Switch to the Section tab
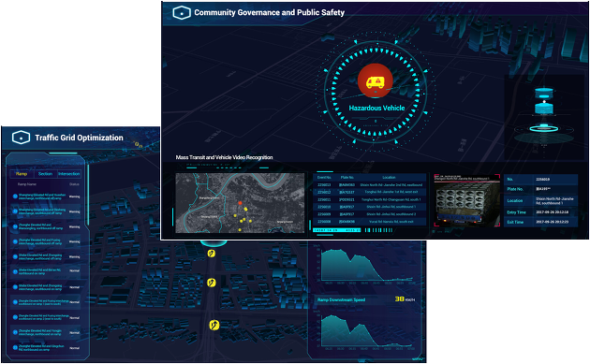Screen dimensions: 590x364 point(45,174)
